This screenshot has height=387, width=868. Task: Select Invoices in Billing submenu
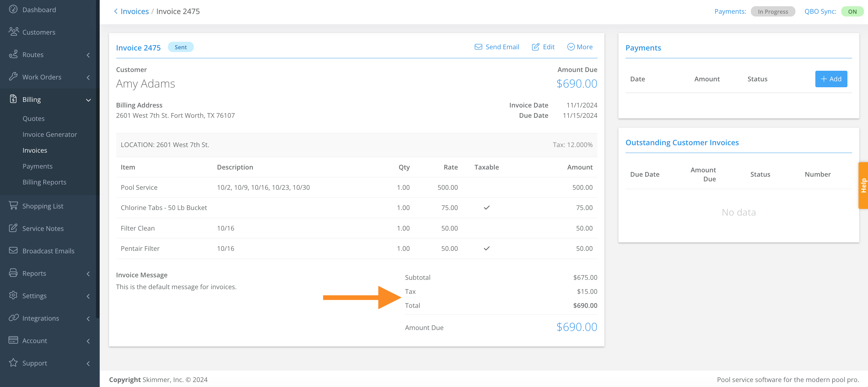coord(35,150)
